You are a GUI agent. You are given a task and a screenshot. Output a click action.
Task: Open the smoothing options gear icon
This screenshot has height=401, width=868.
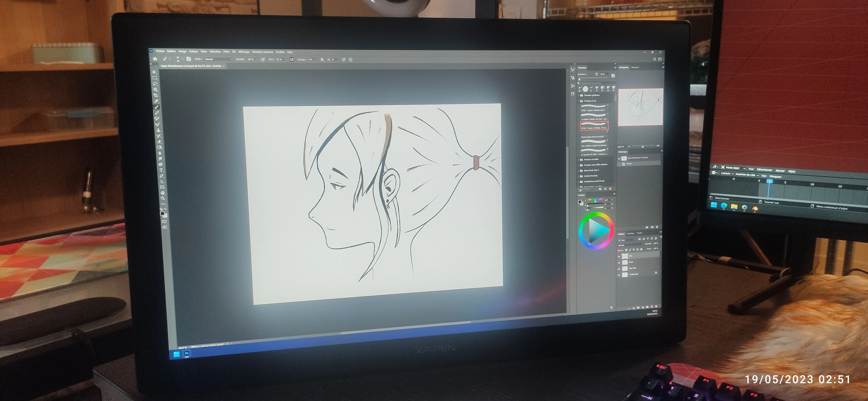click(x=322, y=59)
